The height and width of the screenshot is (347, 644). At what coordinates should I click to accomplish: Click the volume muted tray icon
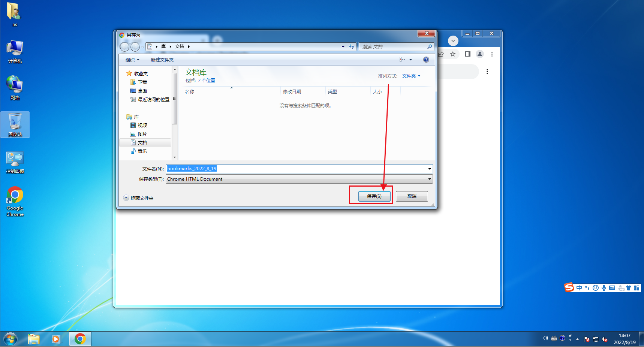point(604,339)
